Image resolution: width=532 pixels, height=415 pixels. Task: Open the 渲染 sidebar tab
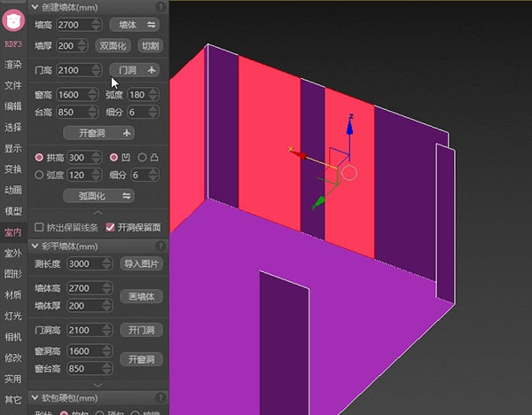point(12,65)
